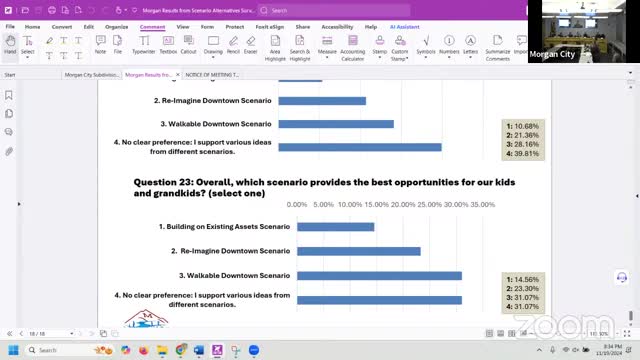Add a Note comment
640x360 pixels.
(100, 45)
